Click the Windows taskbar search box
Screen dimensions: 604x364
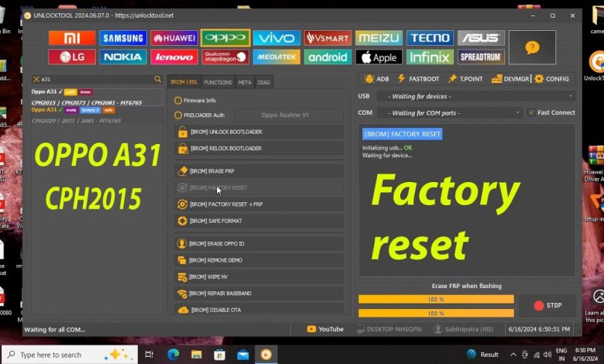click(70, 355)
